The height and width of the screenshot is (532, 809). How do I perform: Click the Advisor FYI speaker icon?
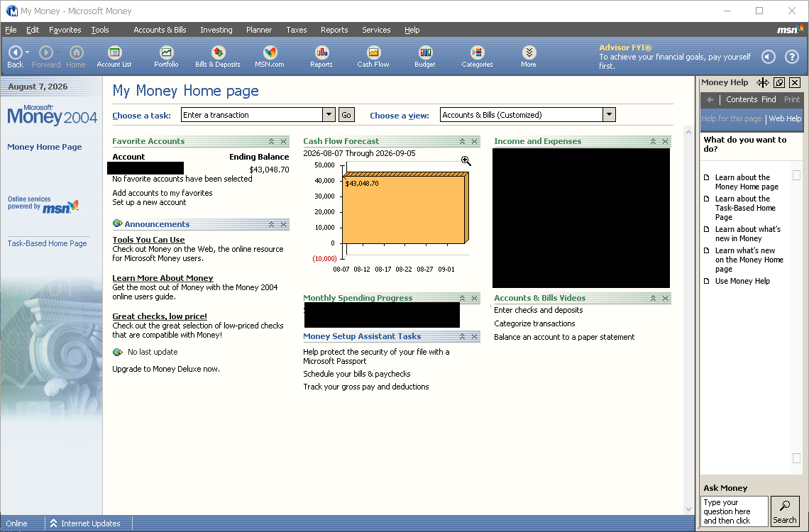(x=769, y=57)
